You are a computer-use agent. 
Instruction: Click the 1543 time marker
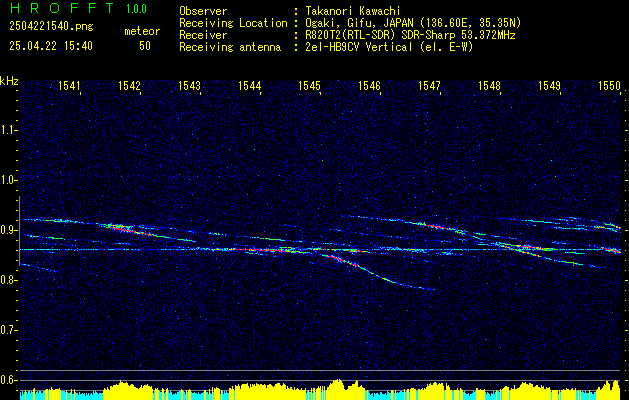(x=189, y=85)
